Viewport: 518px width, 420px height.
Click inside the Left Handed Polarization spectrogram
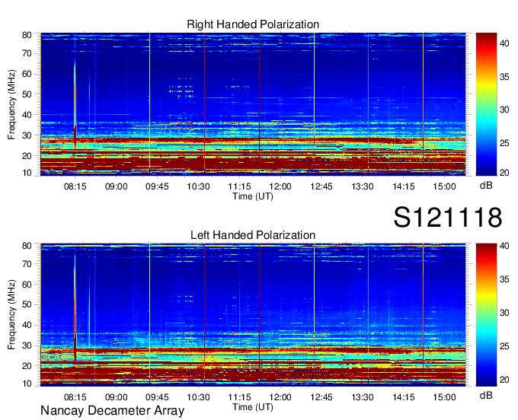253,315
